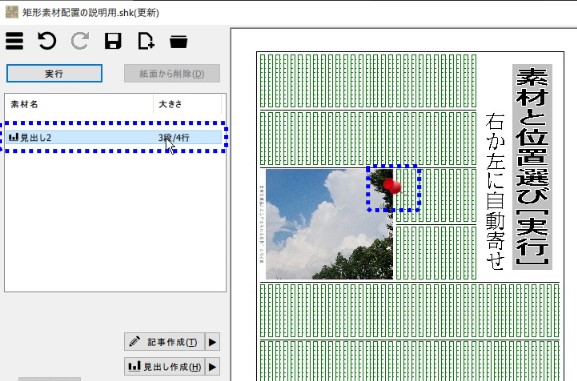Select the cloud photo on the page
Viewport: 577px width, 381px height.
[329, 224]
